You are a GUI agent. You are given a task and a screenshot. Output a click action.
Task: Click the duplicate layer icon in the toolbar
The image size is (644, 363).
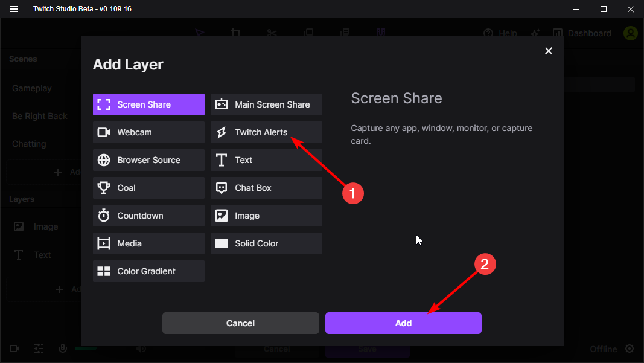[308, 33]
